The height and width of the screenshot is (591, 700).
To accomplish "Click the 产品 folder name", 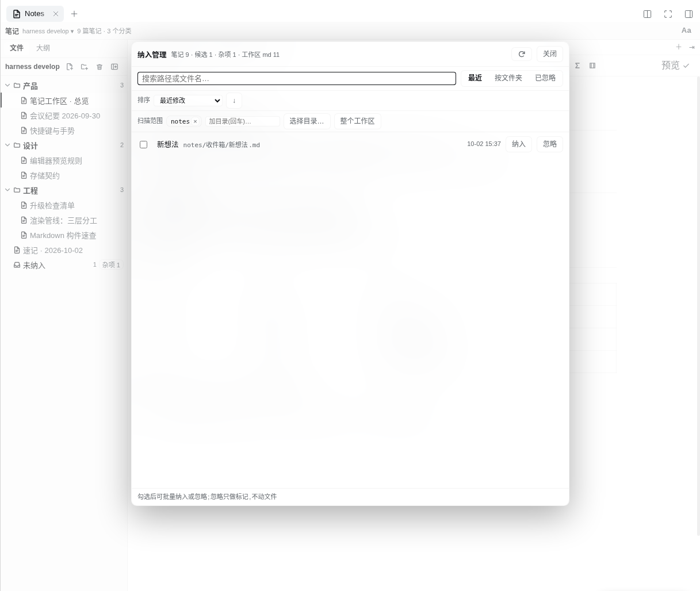I will (x=30, y=86).
